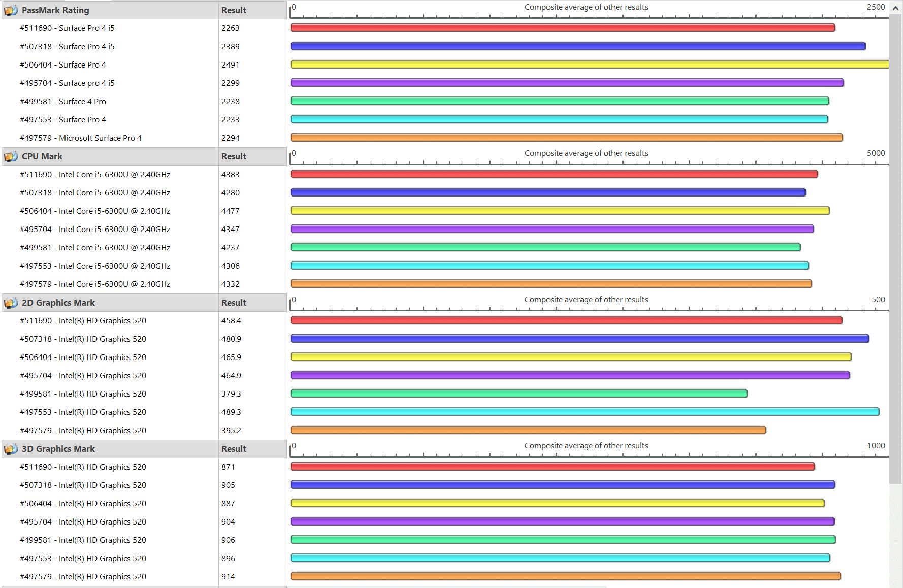Screen dimensions: 903x588
Task: Click the cyan 2D Graphics bar for #497553
Action: click(x=585, y=412)
